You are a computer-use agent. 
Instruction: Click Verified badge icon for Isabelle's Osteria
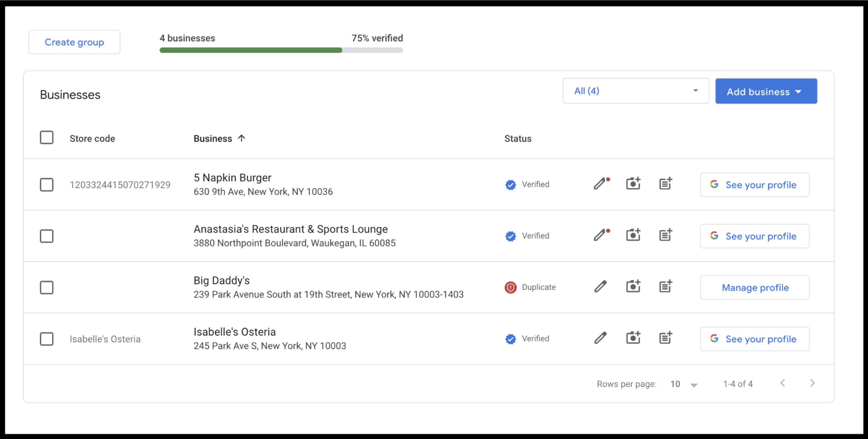tap(511, 339)
